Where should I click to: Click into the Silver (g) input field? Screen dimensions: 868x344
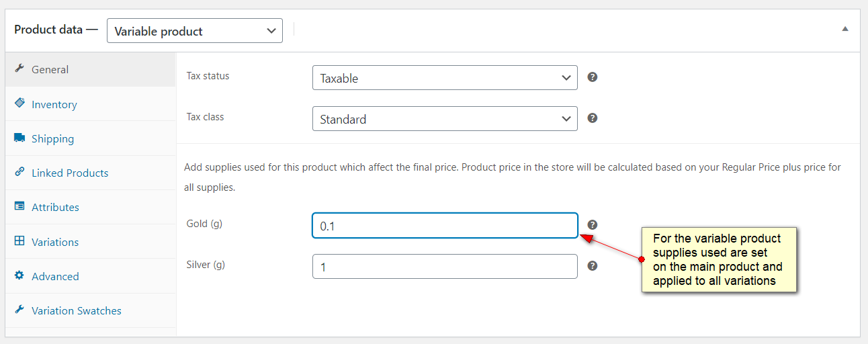tap(445, 267)
